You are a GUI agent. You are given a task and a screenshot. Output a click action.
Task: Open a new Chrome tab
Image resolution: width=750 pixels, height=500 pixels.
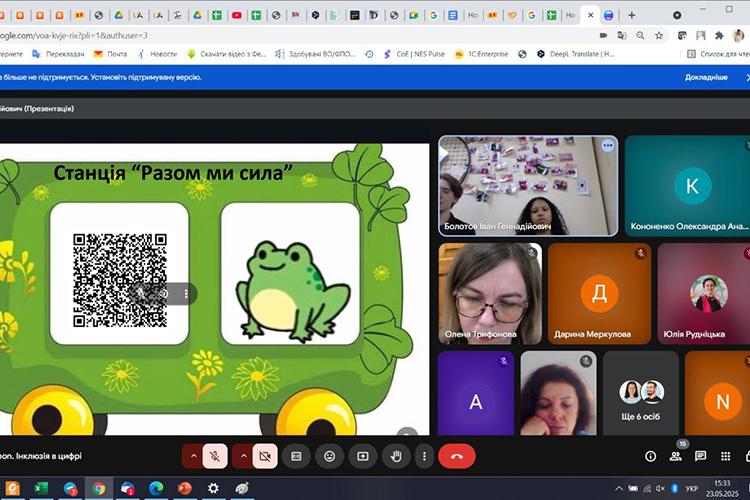tap(631, 15)
